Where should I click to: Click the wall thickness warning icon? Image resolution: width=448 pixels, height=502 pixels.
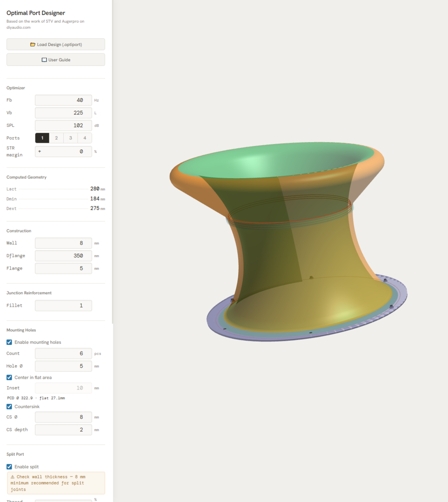tap(13, 477)
